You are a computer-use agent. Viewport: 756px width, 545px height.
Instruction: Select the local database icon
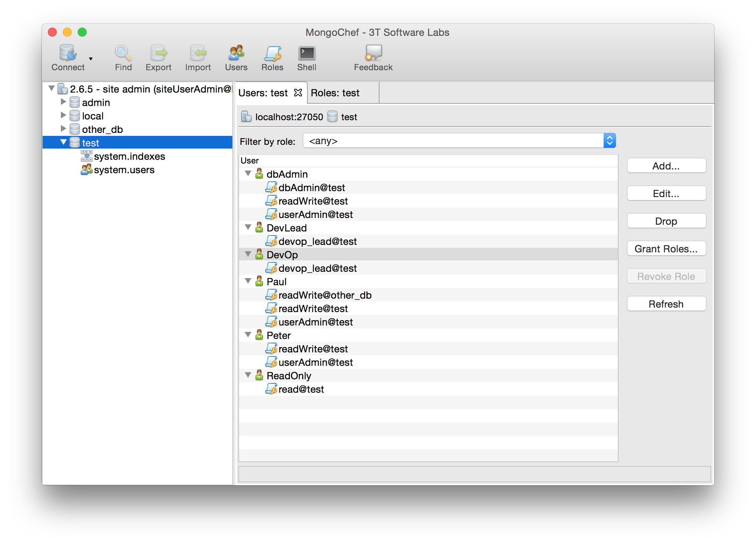[x=75, y=116]
